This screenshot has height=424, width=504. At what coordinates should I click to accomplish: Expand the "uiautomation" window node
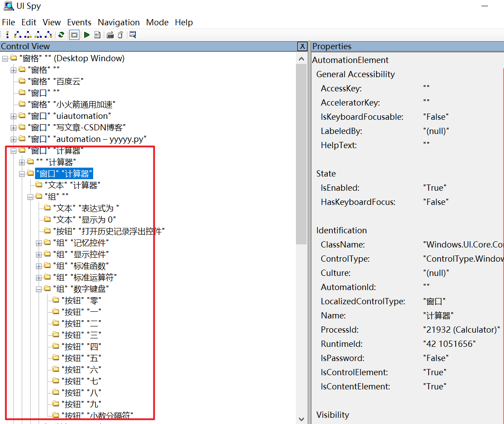click(13, 116)
